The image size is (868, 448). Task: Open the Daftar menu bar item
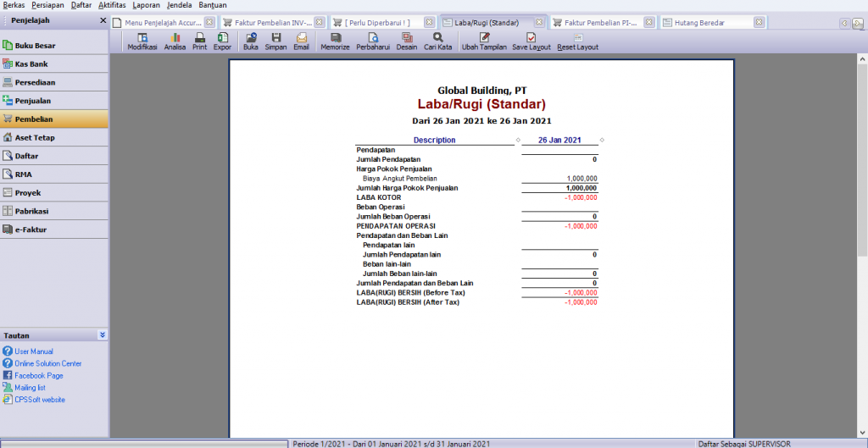pos(81,5)
